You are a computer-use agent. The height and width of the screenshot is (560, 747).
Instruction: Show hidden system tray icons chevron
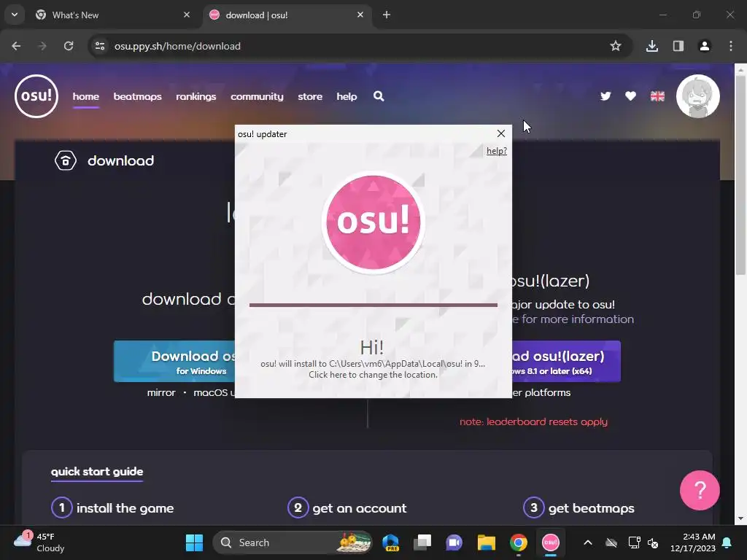[588, 542]
